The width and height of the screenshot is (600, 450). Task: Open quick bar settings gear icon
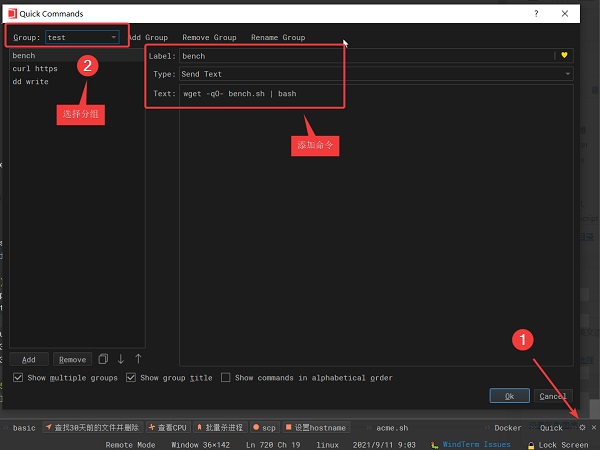(x=583, y=427)
